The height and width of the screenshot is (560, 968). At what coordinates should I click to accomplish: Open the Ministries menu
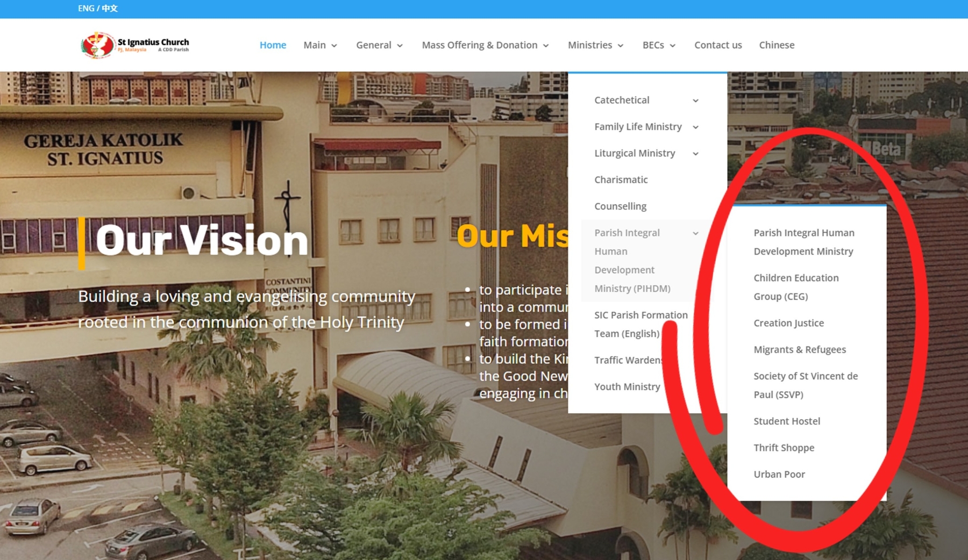[x=590, y=45]
